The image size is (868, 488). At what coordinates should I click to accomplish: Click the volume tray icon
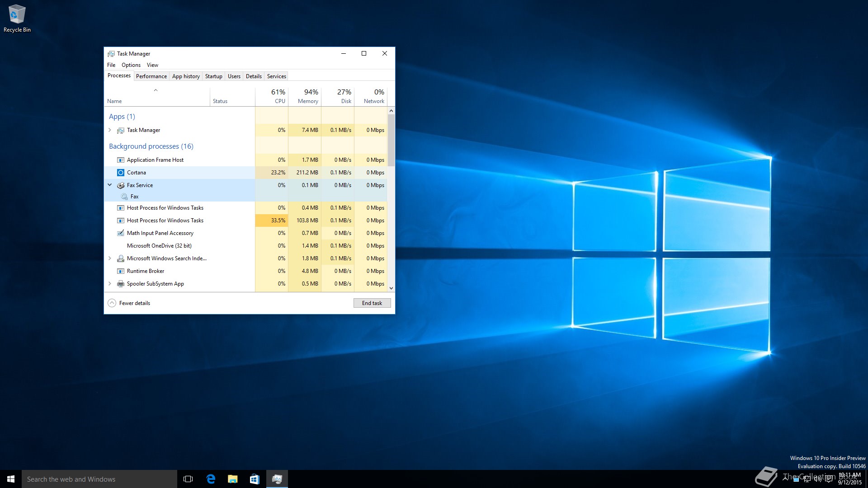[818, 479]
